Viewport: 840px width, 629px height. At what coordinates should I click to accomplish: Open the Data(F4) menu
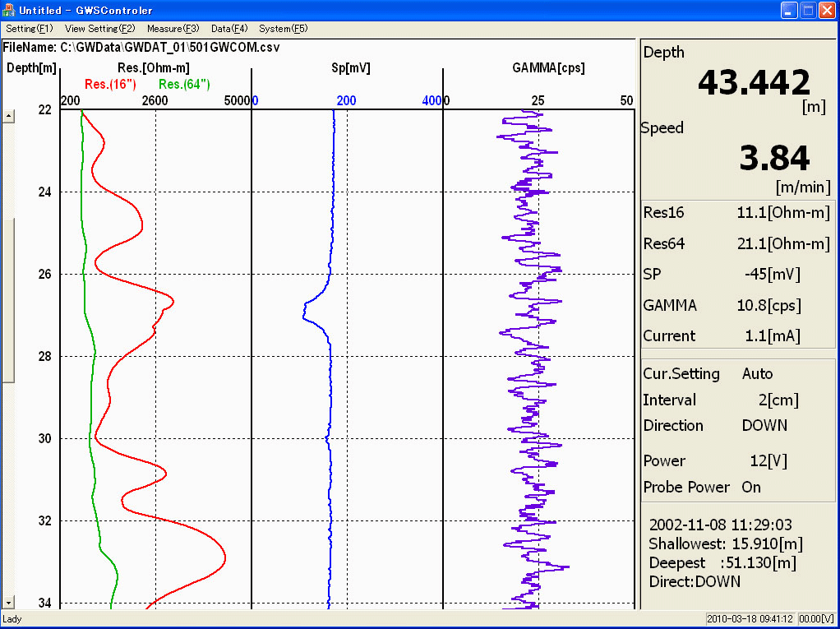coord(229,29)
